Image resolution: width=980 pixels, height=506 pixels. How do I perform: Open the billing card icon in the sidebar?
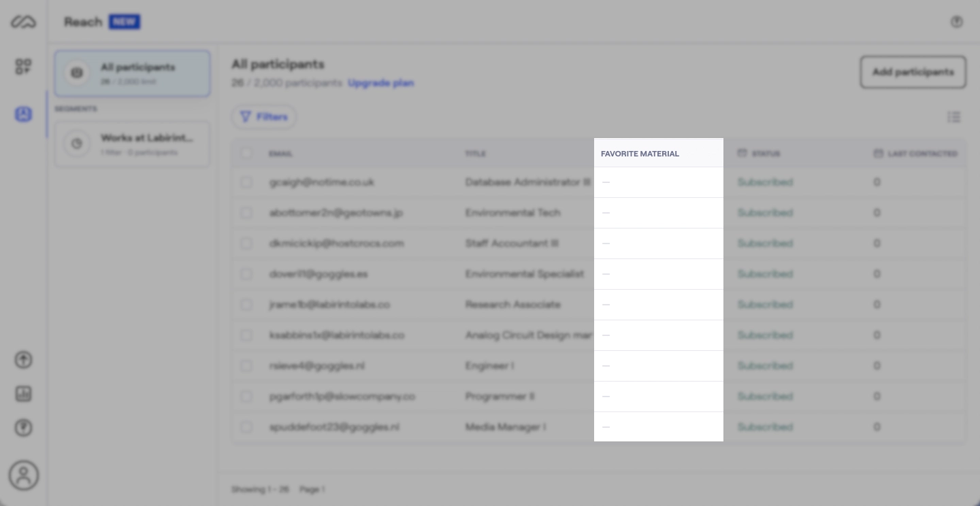[24, 394]
